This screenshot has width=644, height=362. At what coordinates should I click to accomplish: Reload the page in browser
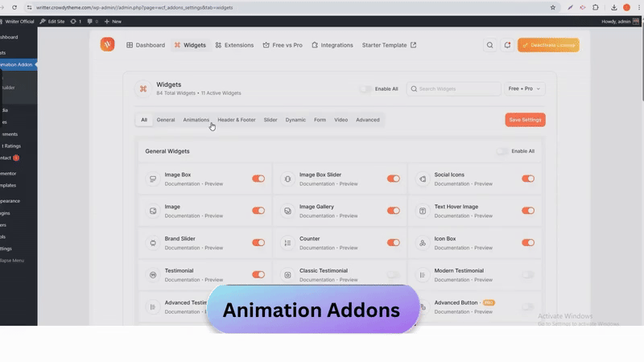(x=14, y=7)
